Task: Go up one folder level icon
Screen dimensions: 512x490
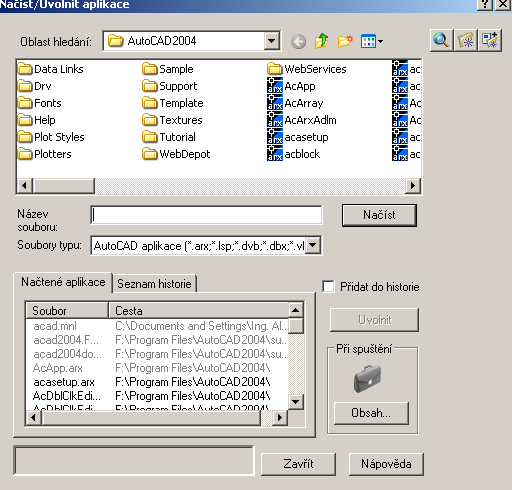Action: [x=321, y=41]
